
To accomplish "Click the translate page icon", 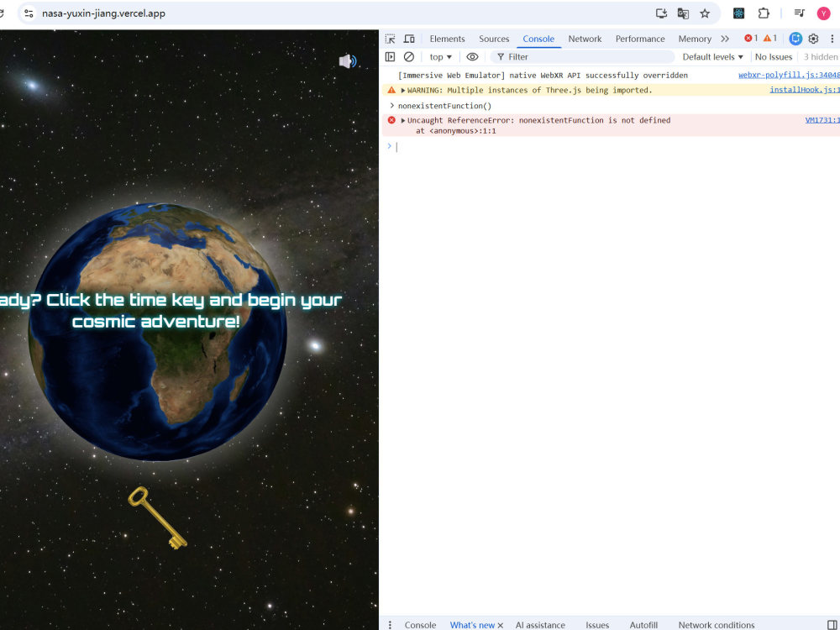I will [683, 13].
